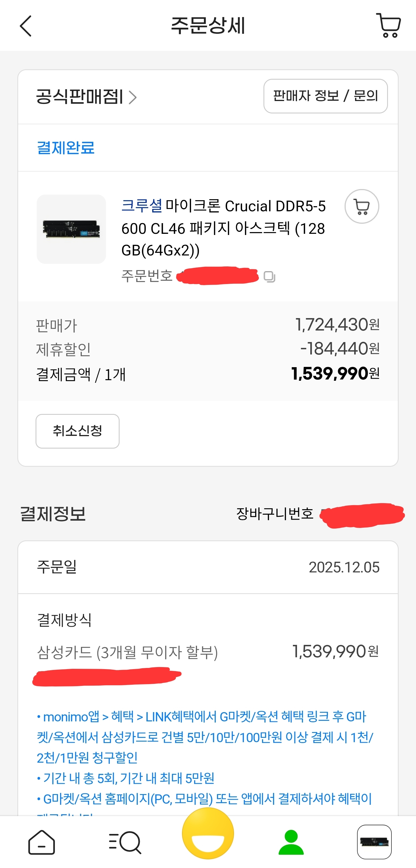This screenshot has width=416, height=868.
Task: Tap the 결제완료 status label
Action: coord(66,148)
